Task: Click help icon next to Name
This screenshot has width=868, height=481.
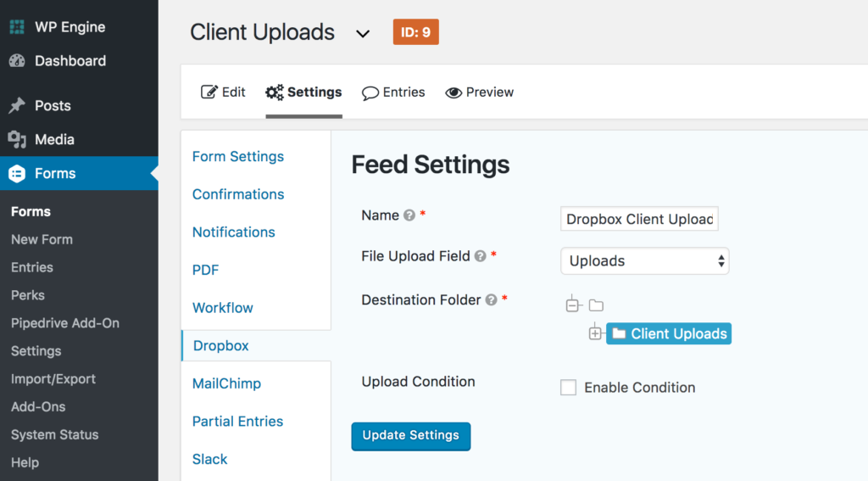Action: pos(409,215)
